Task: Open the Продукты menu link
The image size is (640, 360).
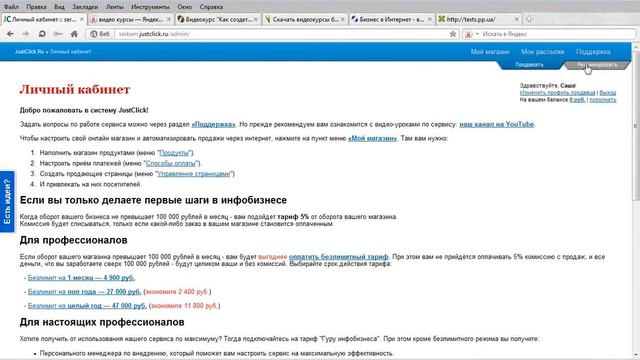Action: tap(174, 153)
